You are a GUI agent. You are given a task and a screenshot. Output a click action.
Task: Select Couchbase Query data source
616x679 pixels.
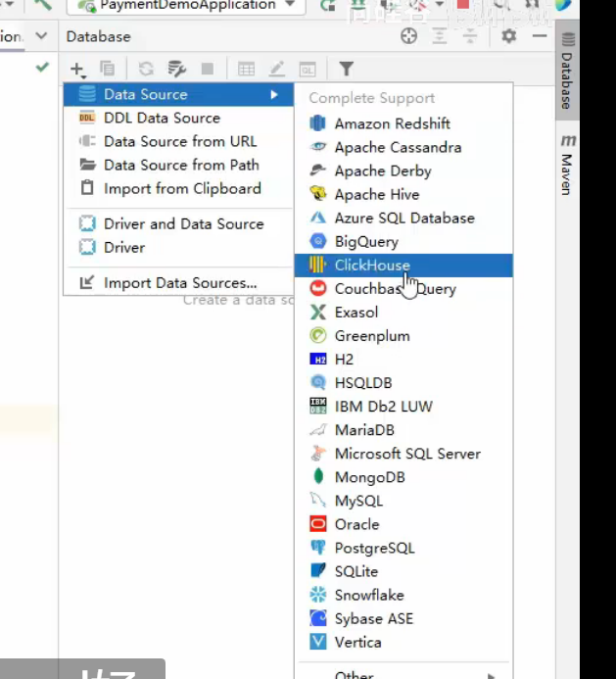coord(403,289)
